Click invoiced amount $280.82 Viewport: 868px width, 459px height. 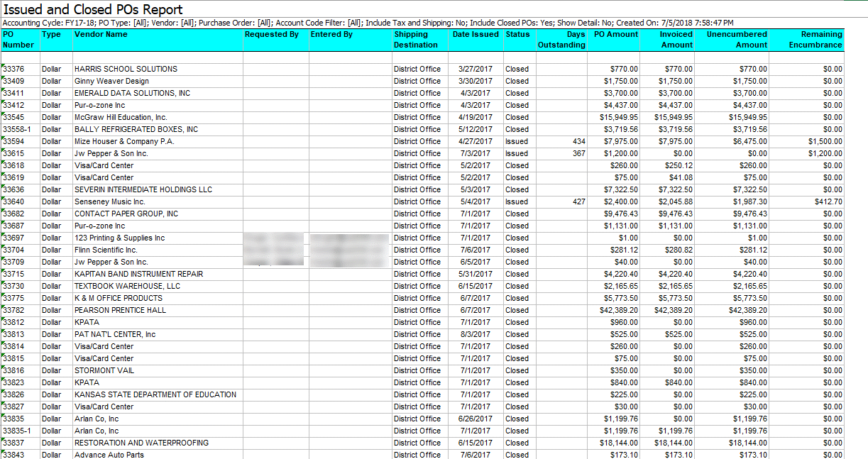pyautogui.click(x=679, y=250)
